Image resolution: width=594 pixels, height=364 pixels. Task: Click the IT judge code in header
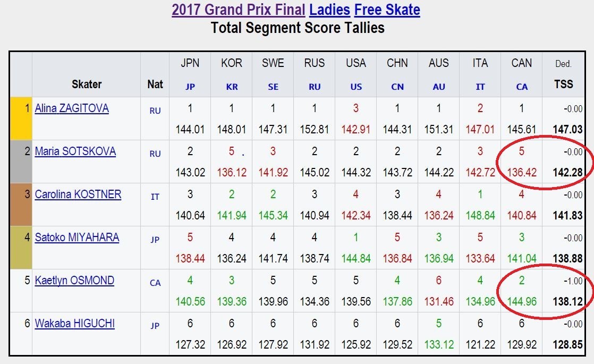pyautogui.click(x=480, y=87)
